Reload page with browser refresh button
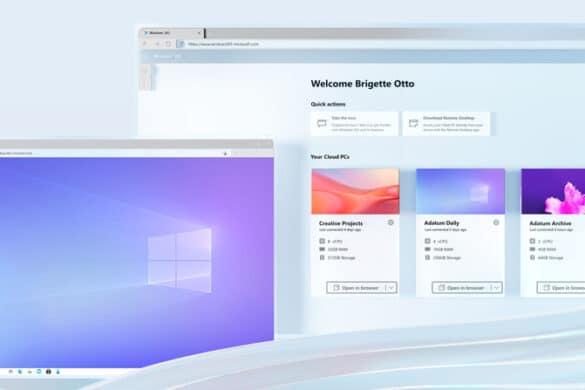This screenshot has width=585, height=390. click(168, 44)
